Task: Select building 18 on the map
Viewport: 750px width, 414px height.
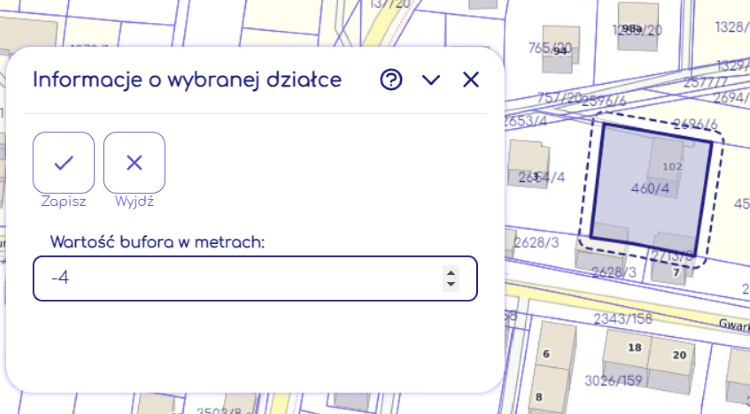Action: click(x=633, y=348)
